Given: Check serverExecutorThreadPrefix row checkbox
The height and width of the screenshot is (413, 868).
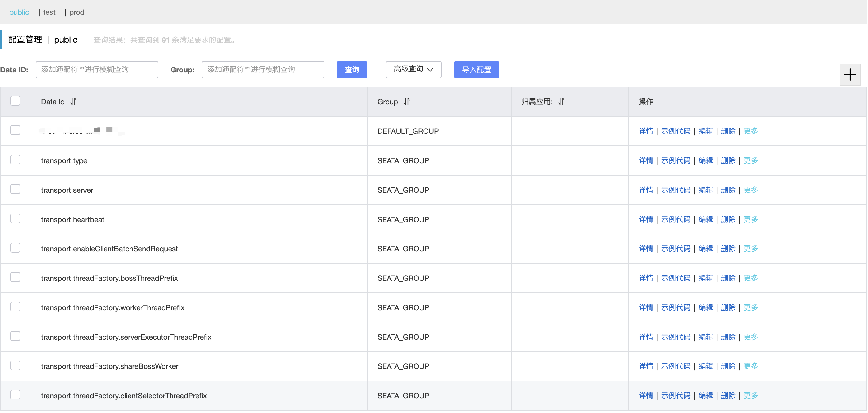Looking at the screenshot, I should [x=15, y=336].
